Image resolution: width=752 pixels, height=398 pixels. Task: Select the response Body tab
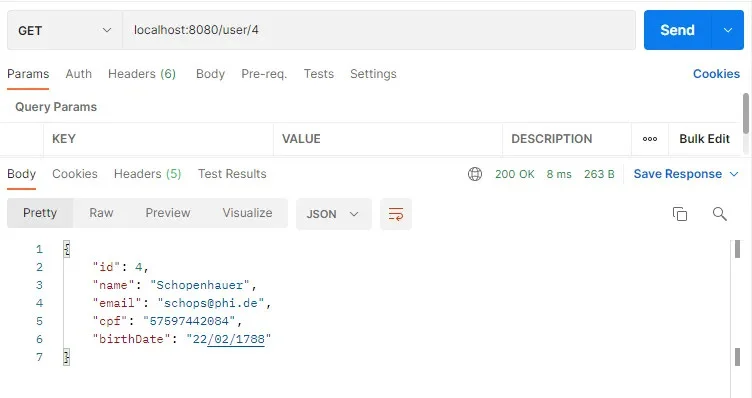[22, 174]
